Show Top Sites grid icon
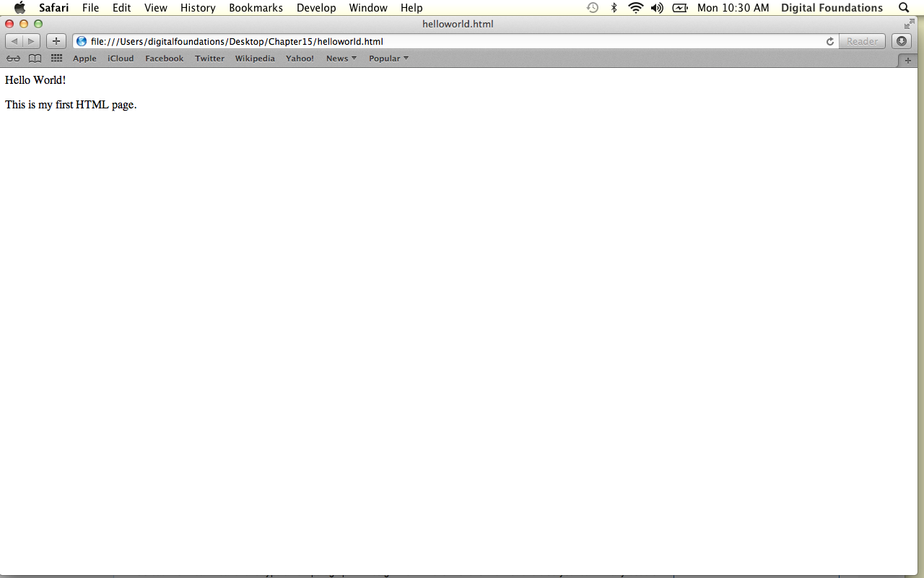The height and width of the screenshot is (578, 924). point(56,59)
